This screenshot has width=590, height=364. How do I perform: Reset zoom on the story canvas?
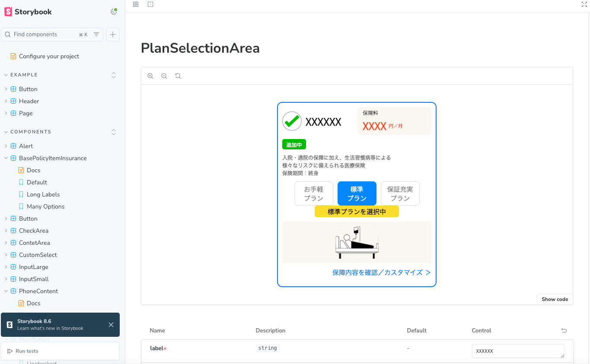178,76
